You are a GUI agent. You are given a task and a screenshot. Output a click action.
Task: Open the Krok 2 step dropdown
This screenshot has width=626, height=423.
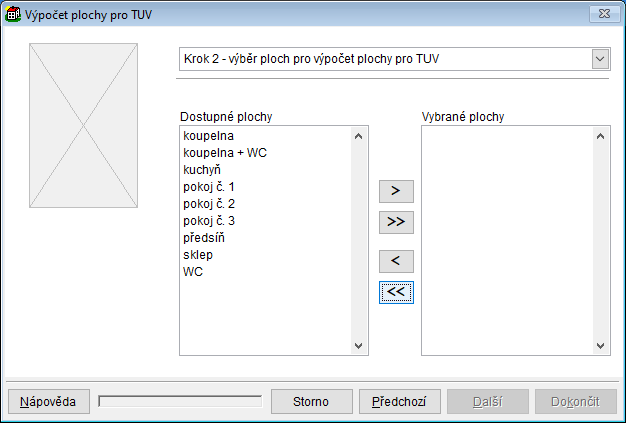(x=600, y=59)
